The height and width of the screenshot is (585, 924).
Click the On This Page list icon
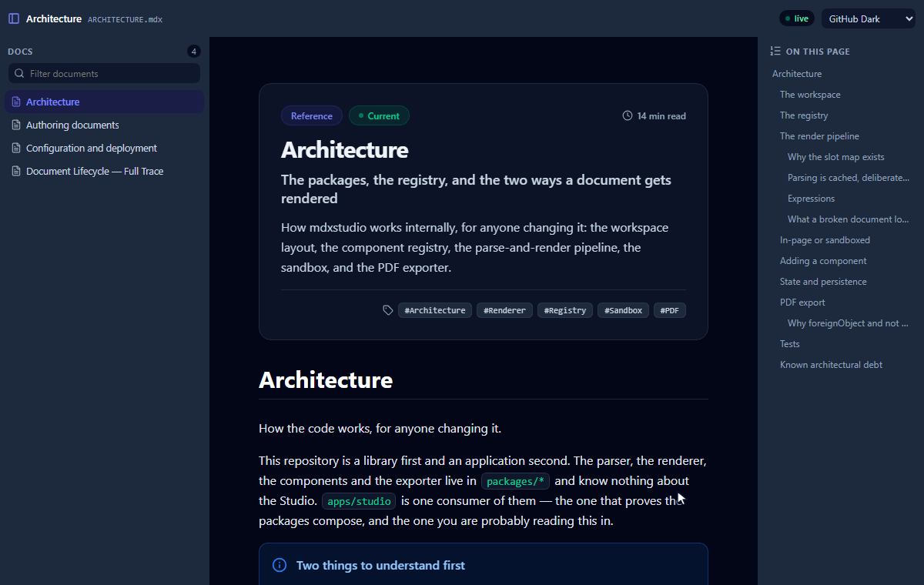click(775, 52)
